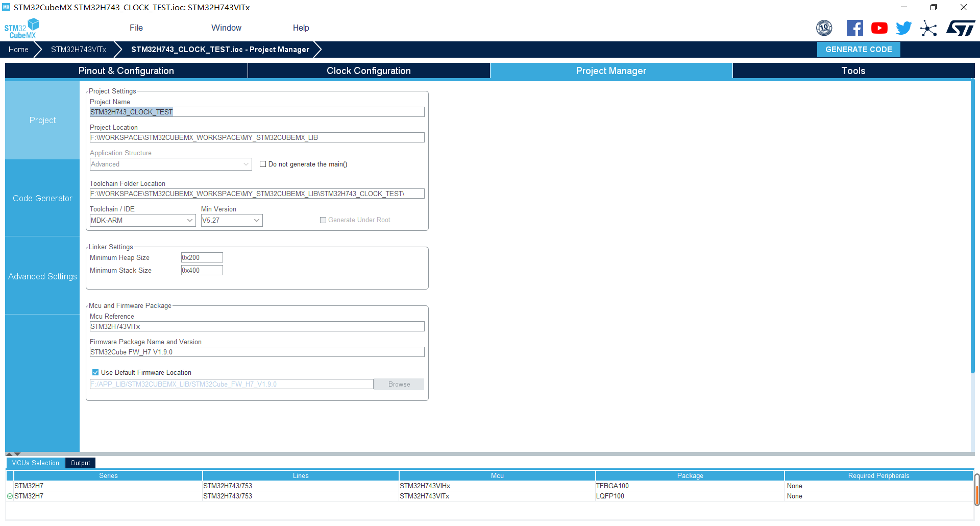Click the Mcu Reference field
This screenshot has height=526, width=980.
[257, 326]
